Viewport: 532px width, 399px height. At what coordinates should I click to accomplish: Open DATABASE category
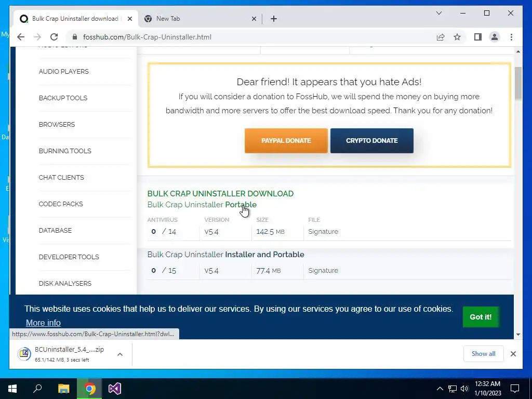55,230
